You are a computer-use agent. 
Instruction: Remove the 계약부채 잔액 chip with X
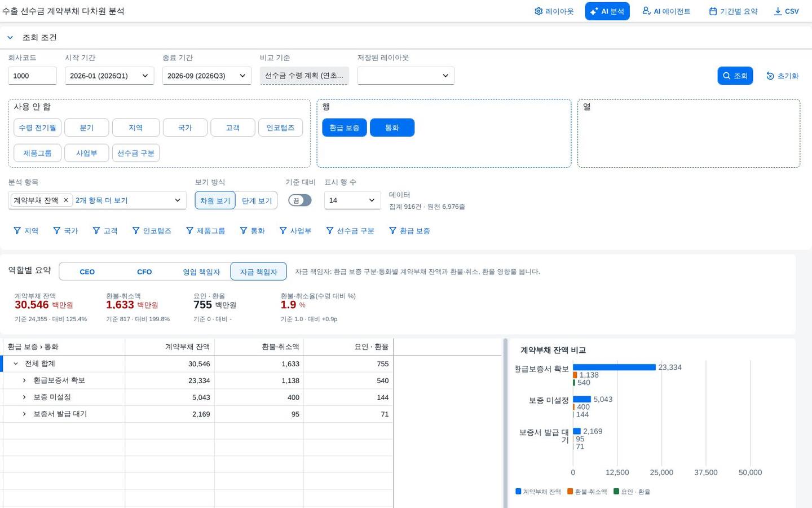click(66, 200)
